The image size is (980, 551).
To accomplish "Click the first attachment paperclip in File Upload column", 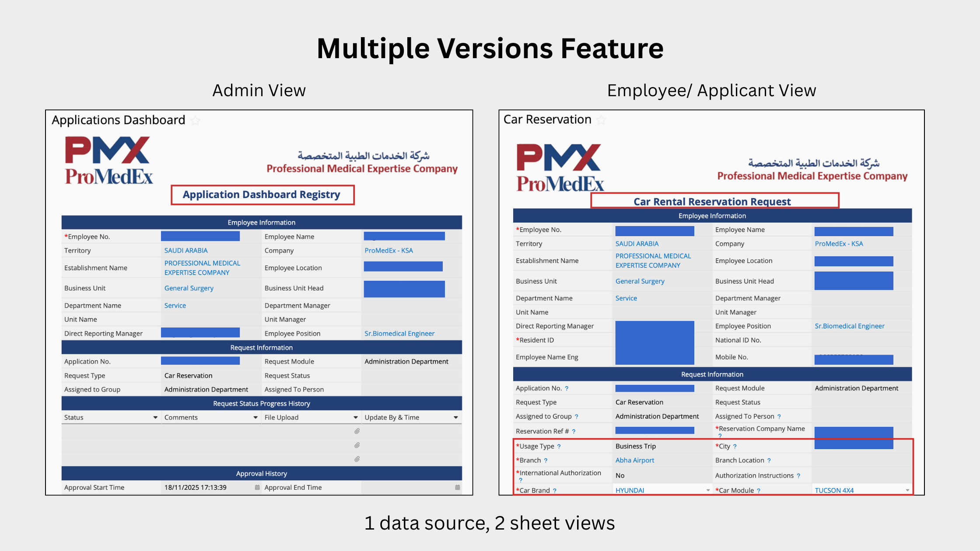I will coord(357,431).
